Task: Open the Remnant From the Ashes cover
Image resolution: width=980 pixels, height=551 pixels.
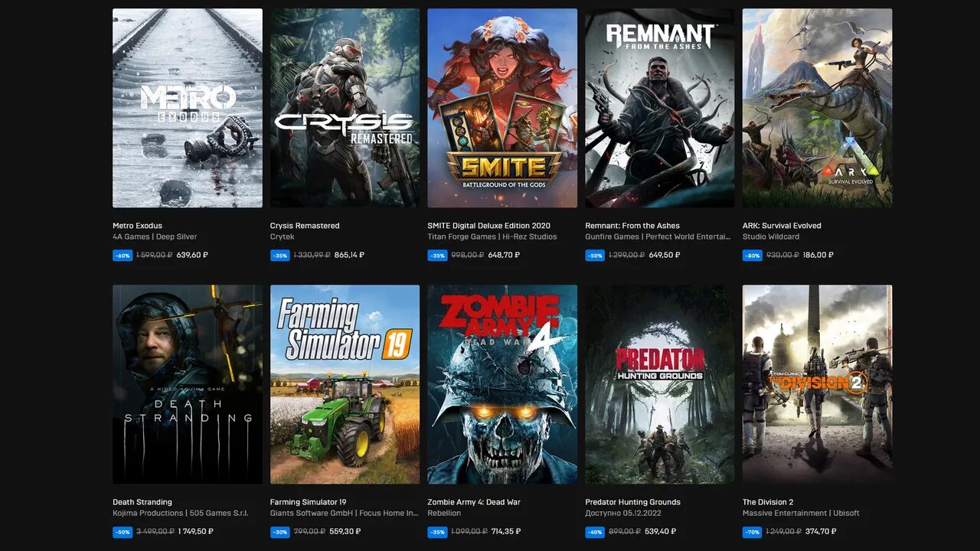Action: click(x=660, y=108)
